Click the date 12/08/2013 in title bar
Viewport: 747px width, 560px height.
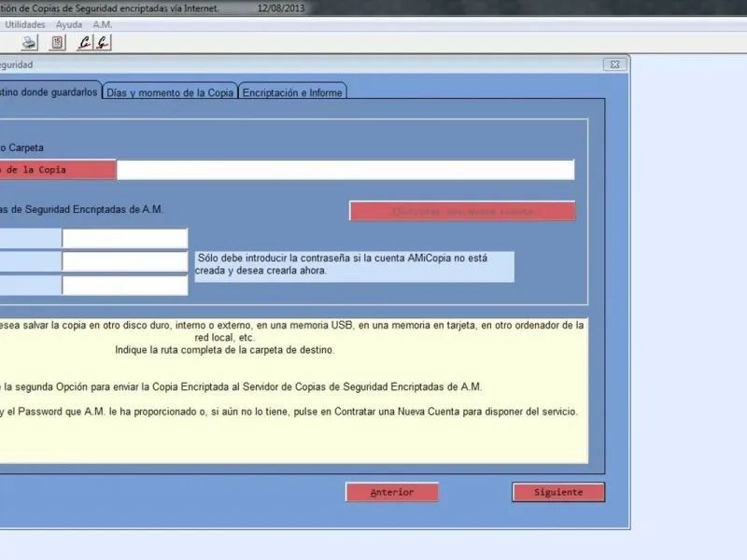click(281, 8)
